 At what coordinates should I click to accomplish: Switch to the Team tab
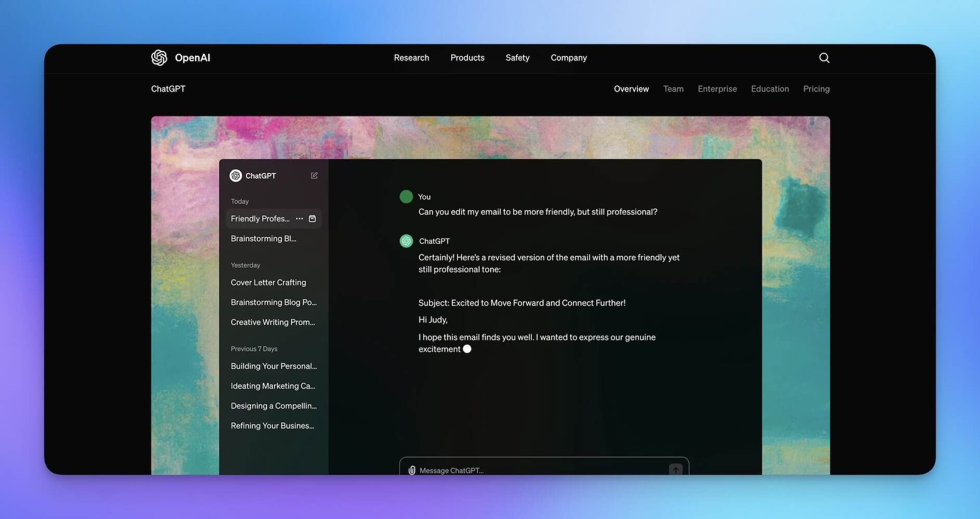(673, 88)
